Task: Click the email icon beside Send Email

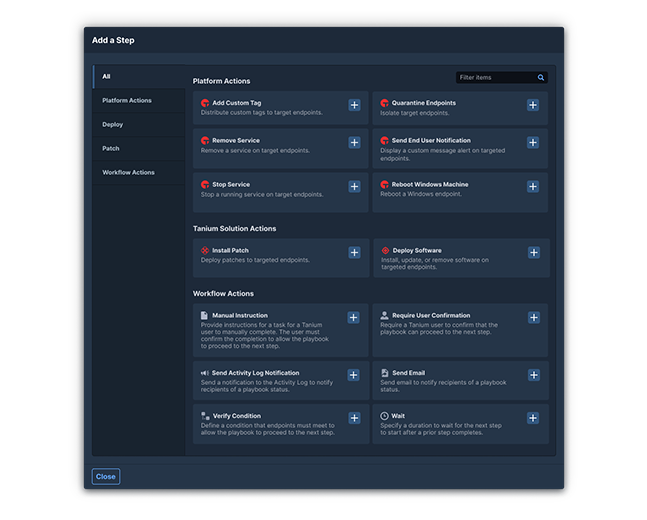Action: [385, 373]
